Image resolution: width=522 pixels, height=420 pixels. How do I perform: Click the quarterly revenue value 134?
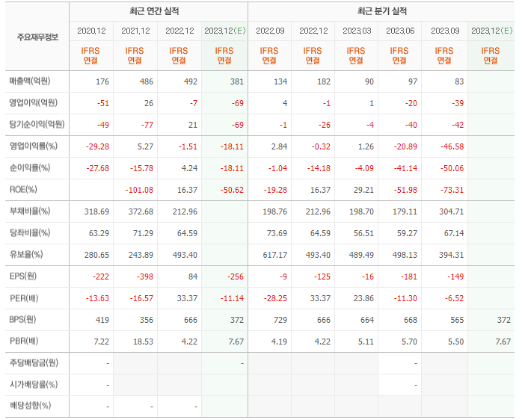coord(280,81)
